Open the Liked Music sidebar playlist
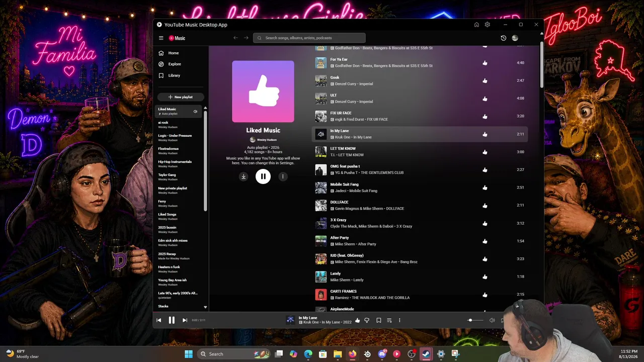Screen dimensions: 644x362 click(178, 111)
